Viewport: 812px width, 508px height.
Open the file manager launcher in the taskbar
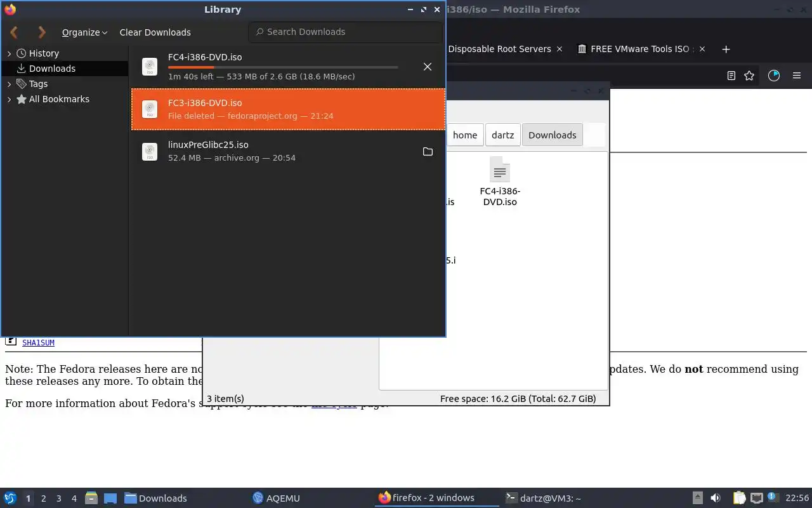(91, 498)
